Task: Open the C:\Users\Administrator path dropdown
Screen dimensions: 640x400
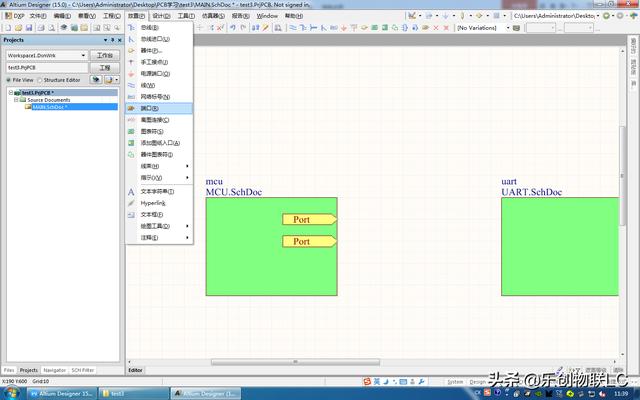Action: point(598,16)
